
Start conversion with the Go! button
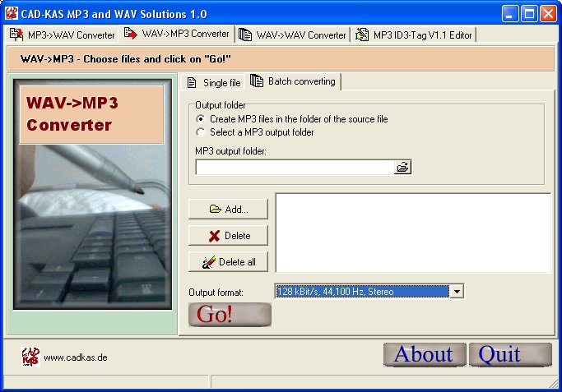tap(230, 315)
